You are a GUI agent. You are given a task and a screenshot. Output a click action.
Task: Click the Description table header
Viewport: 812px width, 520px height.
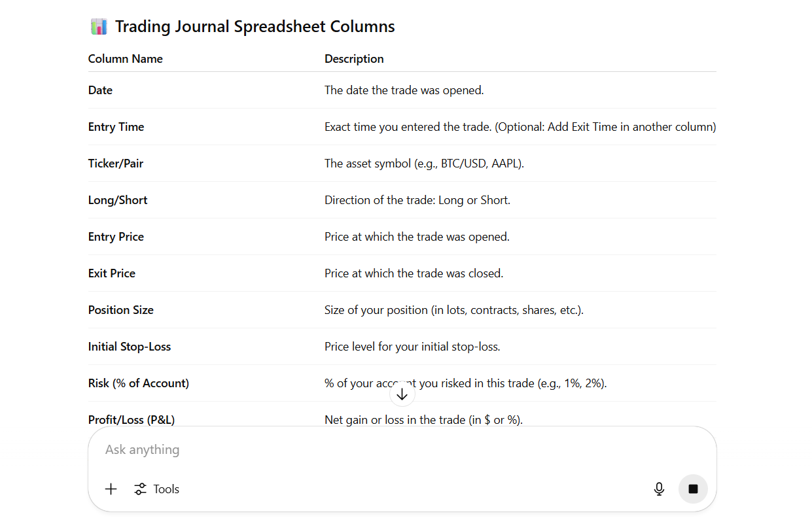tap(354, 59)
